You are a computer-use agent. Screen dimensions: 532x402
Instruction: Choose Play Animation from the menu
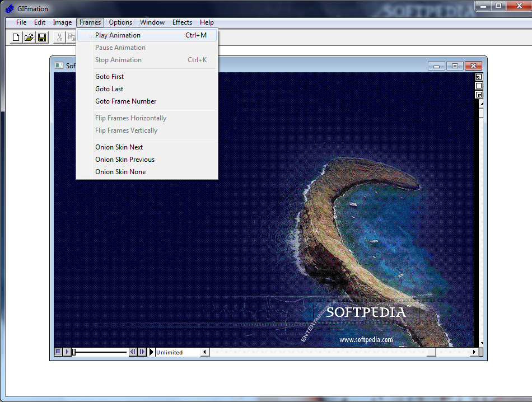(147, 35)
